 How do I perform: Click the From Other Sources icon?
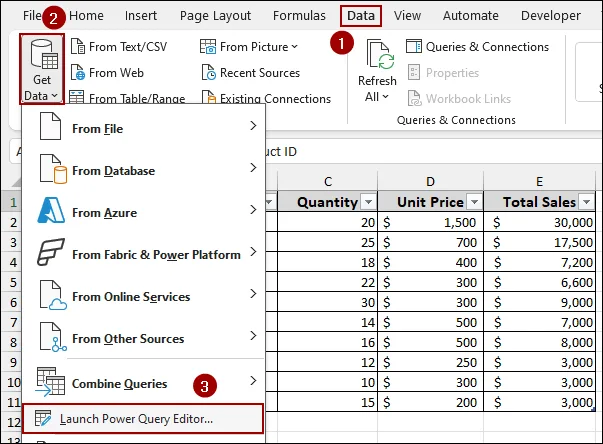53,337
